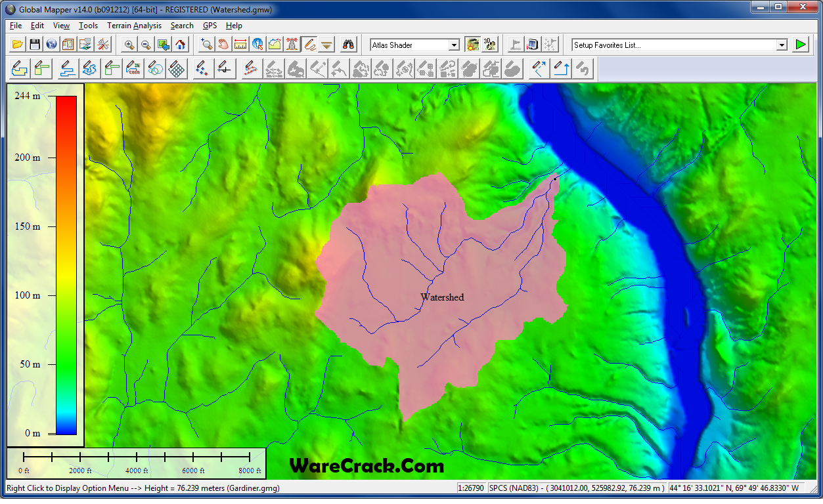Image resolution: width=823 pixels, height=504 pixels.
Task: Select the Measure tool ruler icon
Action: pos(240,45)
